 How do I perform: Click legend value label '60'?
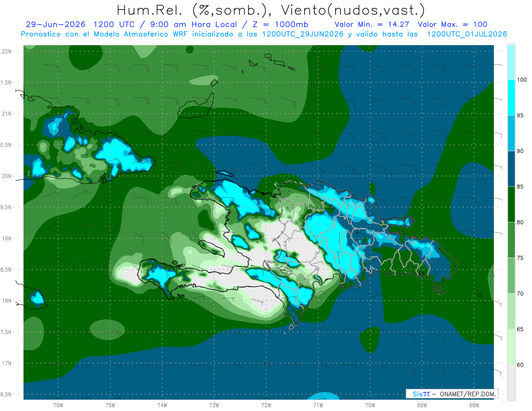click(521, 365)
